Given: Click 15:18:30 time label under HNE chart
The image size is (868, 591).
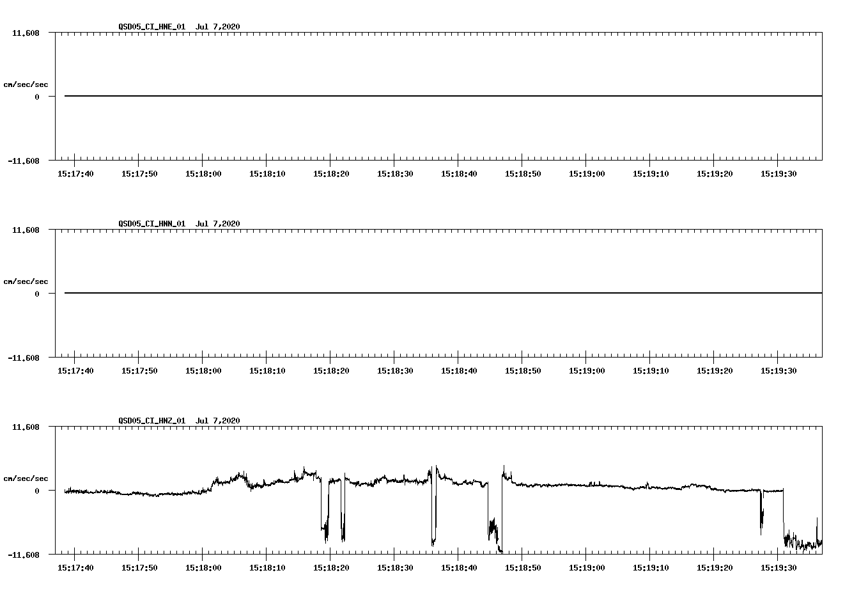Looking at the screenshot, I should 395,174.
